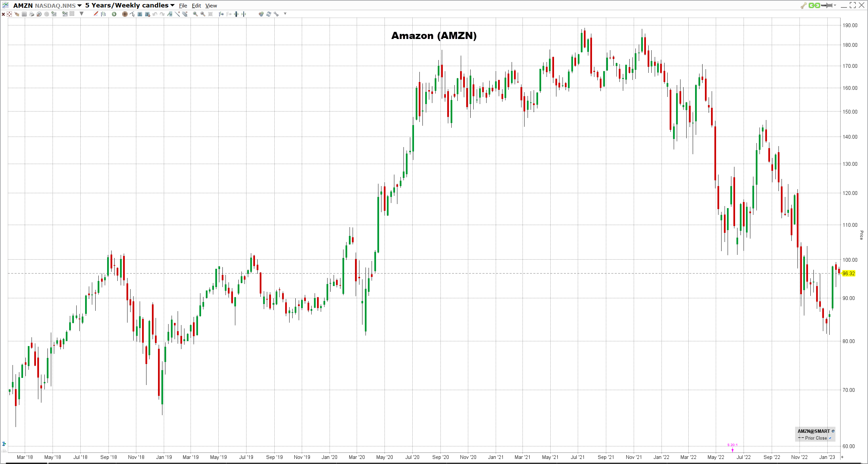
Task: Click the zoom out magnifier icon
Action: tap(203, 14)
